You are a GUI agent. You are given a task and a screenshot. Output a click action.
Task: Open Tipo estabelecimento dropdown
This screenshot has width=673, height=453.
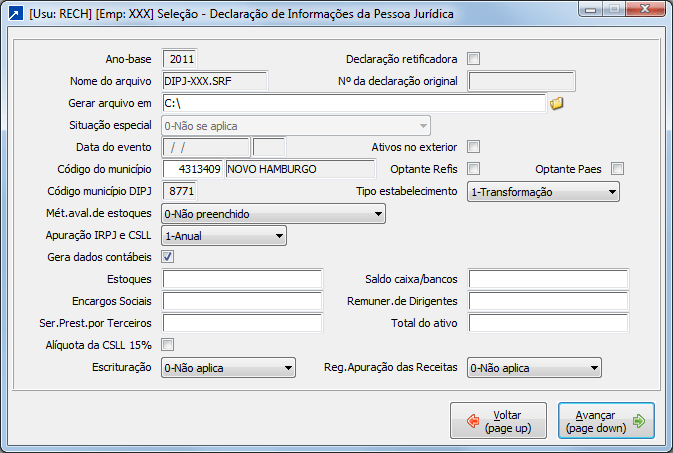pos(543,192)
